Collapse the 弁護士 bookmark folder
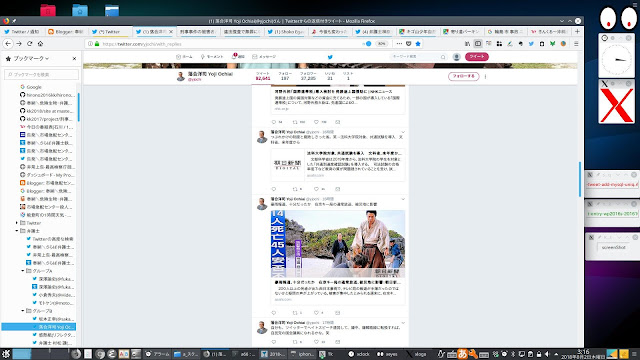Viewport: 640px width, 360px height. 17,231
